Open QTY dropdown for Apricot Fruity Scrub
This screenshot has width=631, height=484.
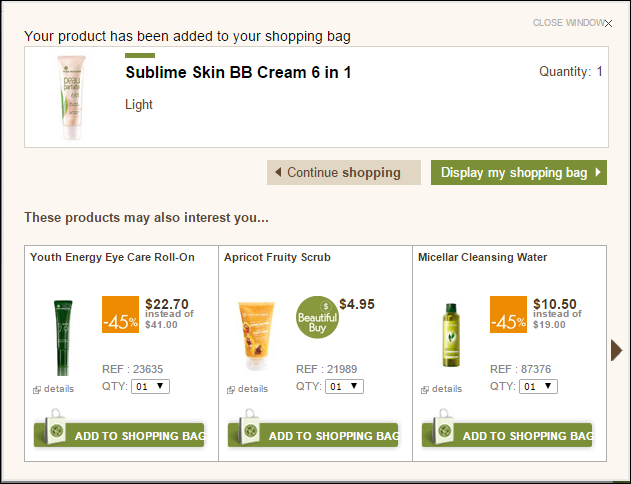pos(344,386)
